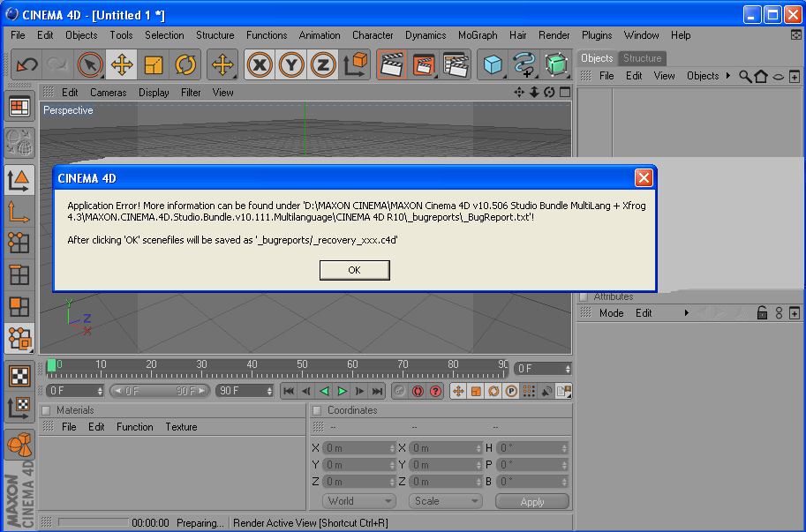
Task: Activate the Move tool in toolbar
Action: point(122,64)
